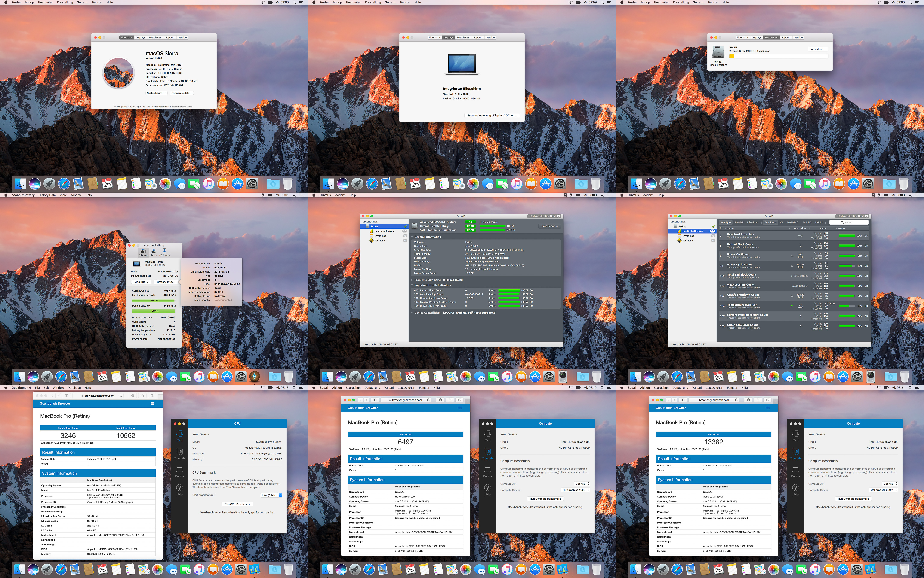
Task: Select Self-tests in DriveDx General Information window
Action: tap(380, 240)
